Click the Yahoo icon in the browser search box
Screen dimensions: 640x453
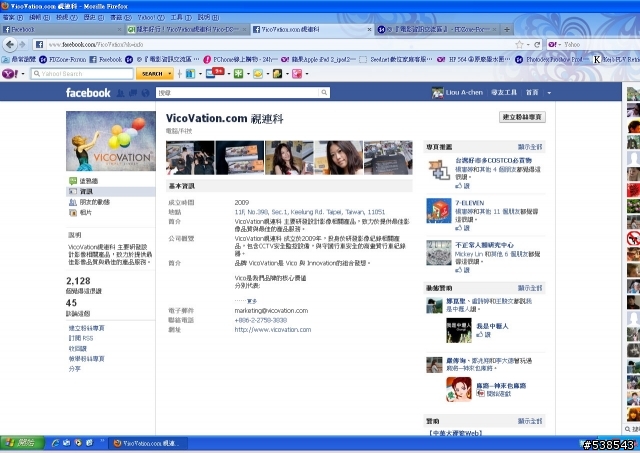tap(552, 44)
